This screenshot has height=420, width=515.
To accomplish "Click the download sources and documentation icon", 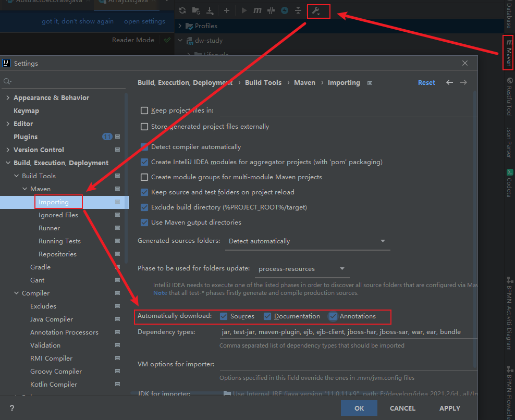I will (210, 10).
